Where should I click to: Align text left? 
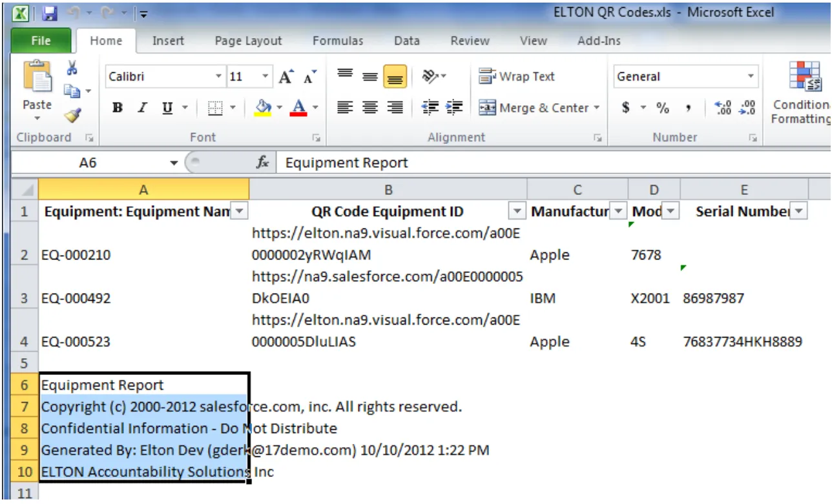346,108
